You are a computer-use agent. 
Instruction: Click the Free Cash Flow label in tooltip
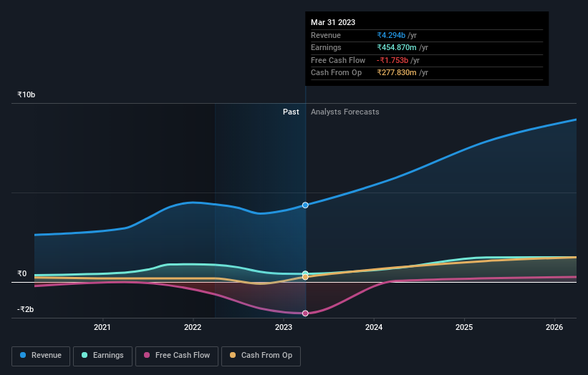[338, 60]
